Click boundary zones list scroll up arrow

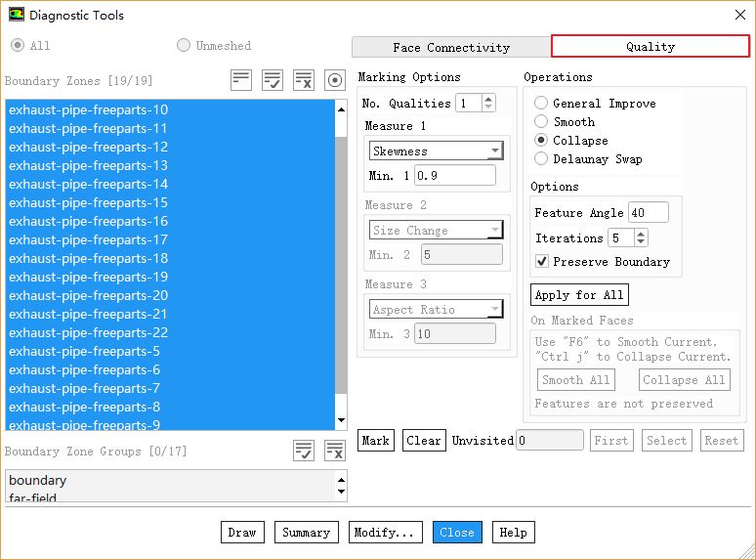[x=341, y=109]
